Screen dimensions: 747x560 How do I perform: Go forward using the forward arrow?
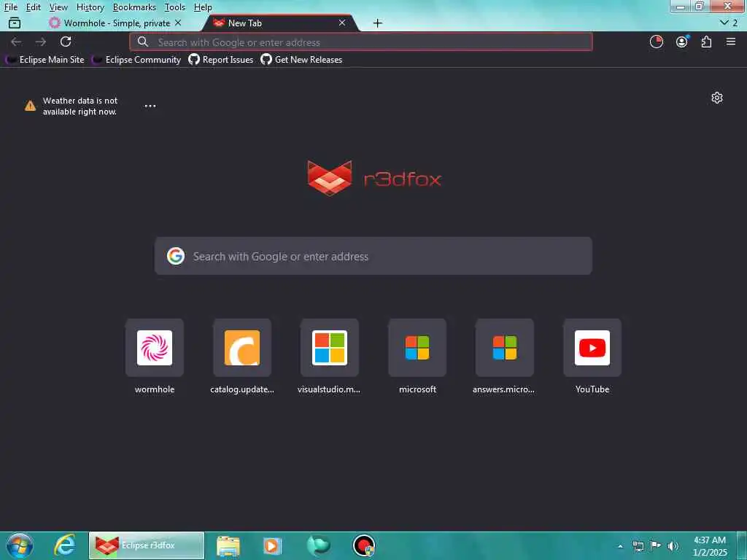coord(41,42)
